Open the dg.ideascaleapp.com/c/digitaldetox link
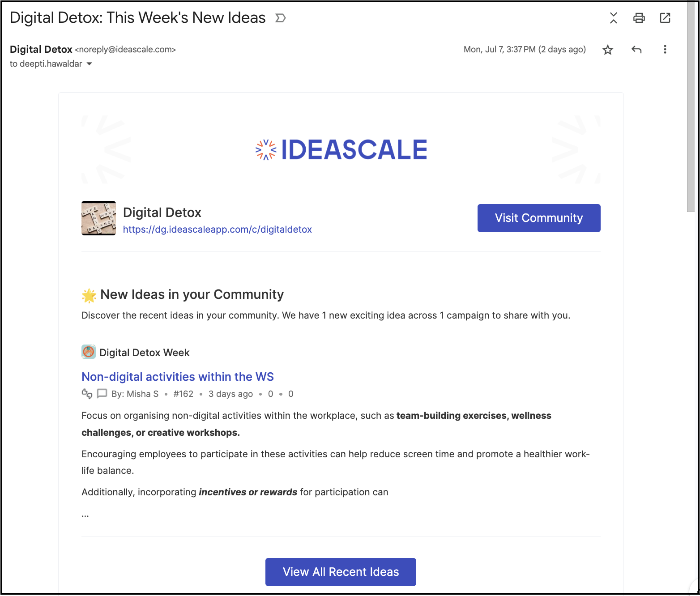700x596 pixels. tap(218, 230)
